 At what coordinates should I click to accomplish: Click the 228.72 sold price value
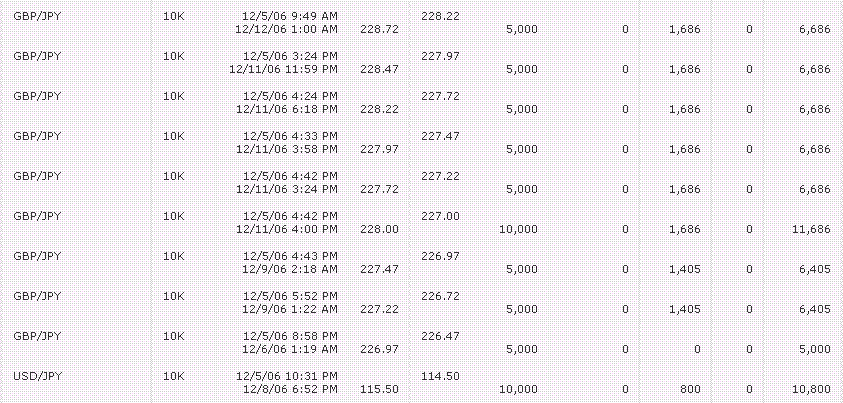pyautogui.click(x=379, y=29)
